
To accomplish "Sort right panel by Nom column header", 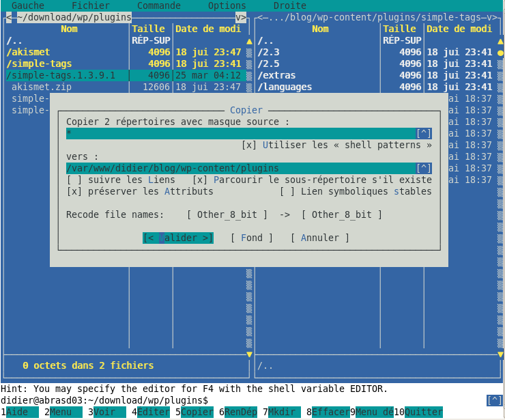I will [x=320, y=29].
